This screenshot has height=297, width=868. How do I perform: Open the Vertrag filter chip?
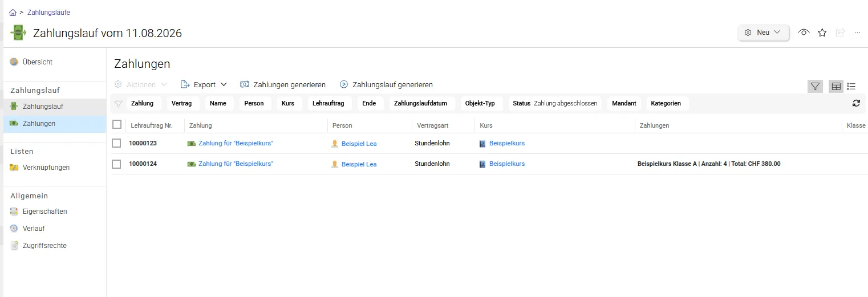click(181, 103)
